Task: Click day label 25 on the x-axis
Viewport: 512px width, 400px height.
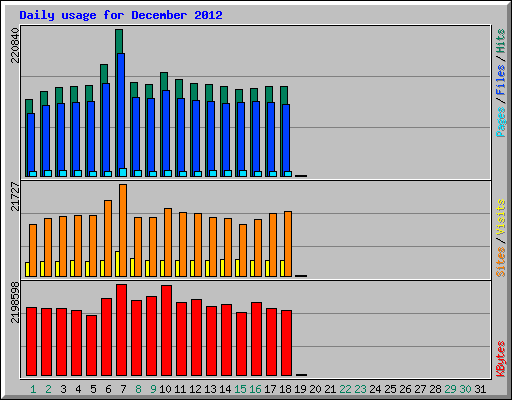Action: click(x=390, y=389)
